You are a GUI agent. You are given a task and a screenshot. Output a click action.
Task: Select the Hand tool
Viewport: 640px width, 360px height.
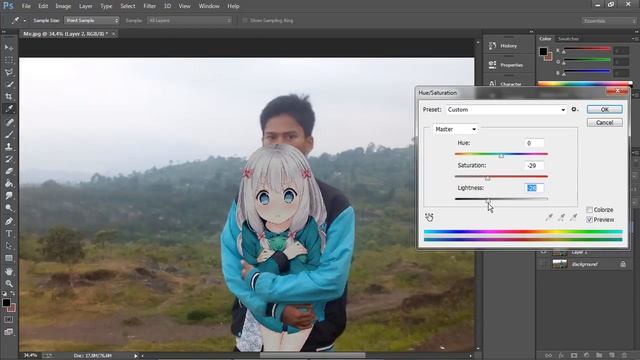pos(9,271)
